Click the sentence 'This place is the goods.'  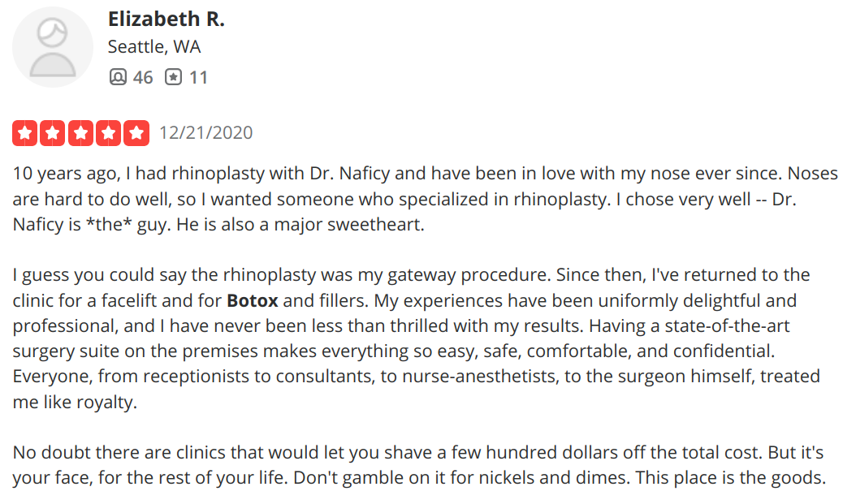coord(730,478)
